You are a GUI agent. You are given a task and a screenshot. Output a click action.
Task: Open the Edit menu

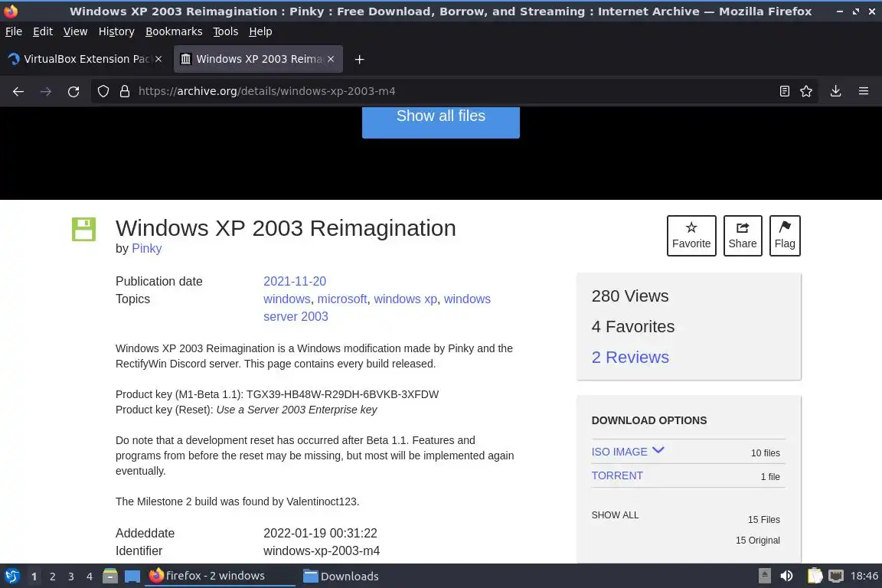click(43, 31)
